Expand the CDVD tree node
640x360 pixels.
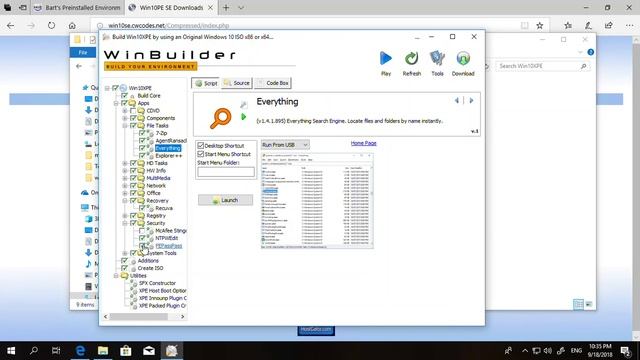(x=125, y=111)
